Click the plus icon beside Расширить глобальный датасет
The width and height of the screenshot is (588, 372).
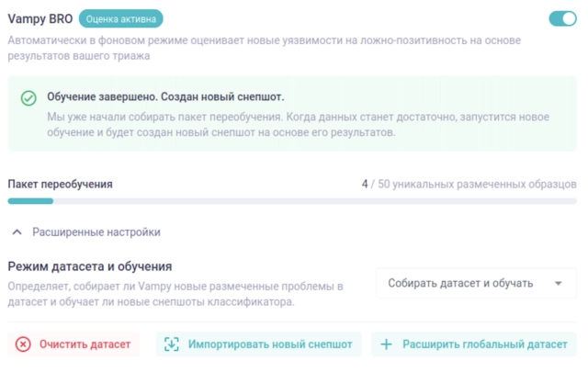[387, 344]
